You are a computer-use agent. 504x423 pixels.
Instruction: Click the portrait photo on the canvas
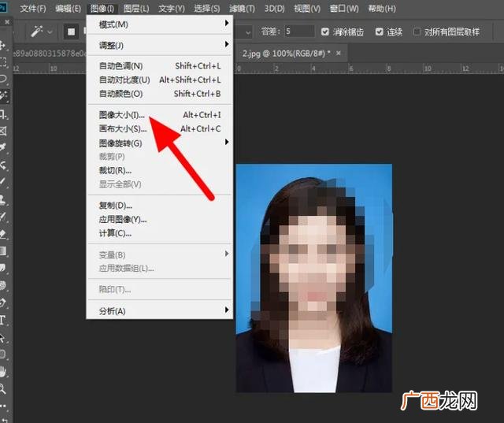tap(314, 278)
